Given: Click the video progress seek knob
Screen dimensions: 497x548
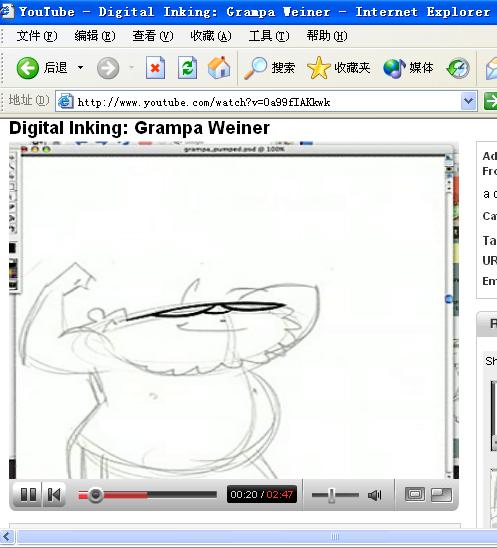Looking at the screenshot, I should [x=95, y=495].
